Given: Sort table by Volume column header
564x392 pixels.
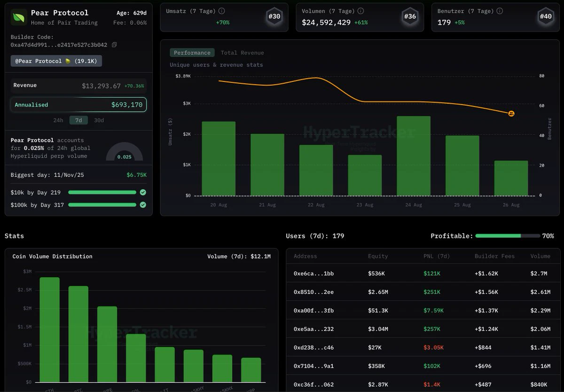Looking at the screenshot, I should pos(540,256).
